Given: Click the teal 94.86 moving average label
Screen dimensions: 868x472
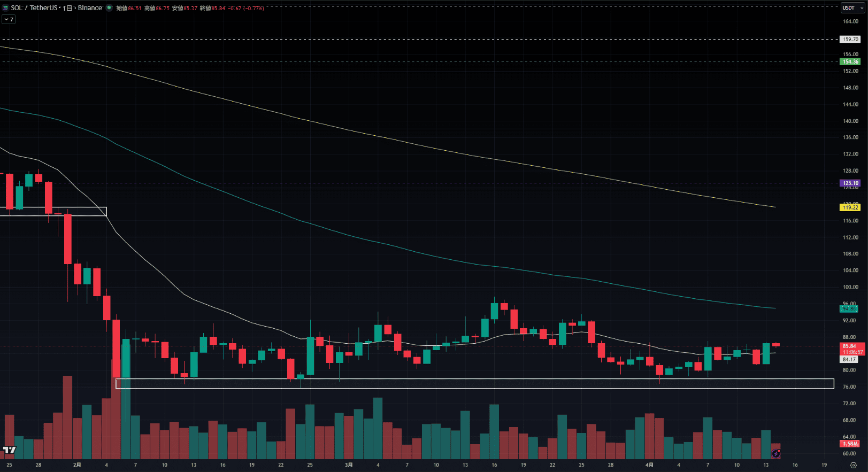Looking at the screenshot, I should [x=850, y=308].
